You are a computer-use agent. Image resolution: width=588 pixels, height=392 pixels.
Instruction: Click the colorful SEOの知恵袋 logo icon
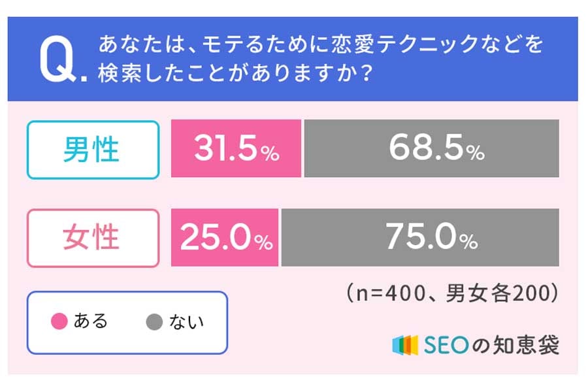click(404, 344)
